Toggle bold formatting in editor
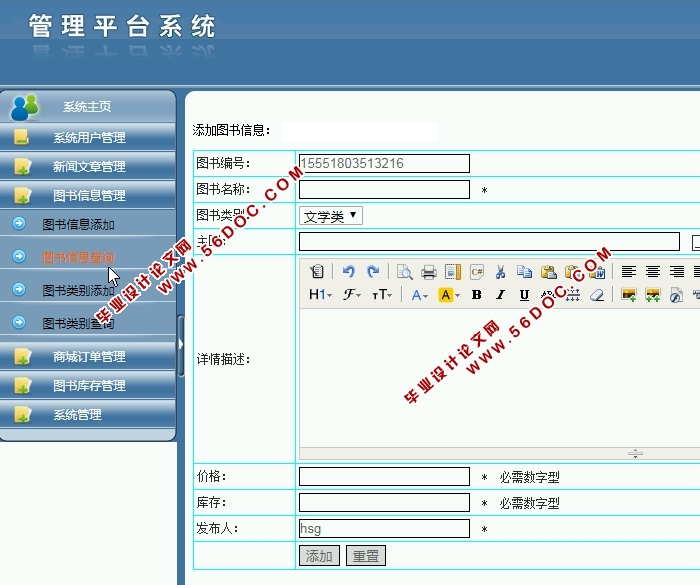Screen dimensions: 700x585 click(476, 295)
